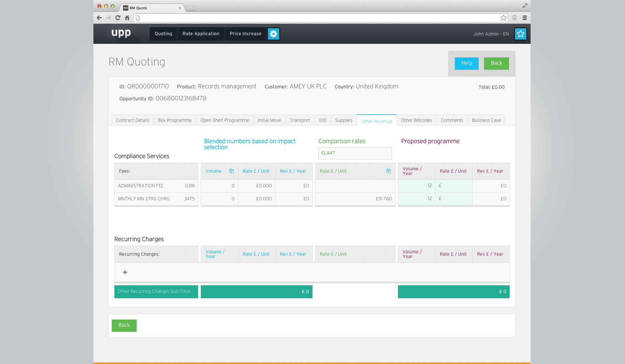Open the settings gear in the navbar

(x=273, y=34)
